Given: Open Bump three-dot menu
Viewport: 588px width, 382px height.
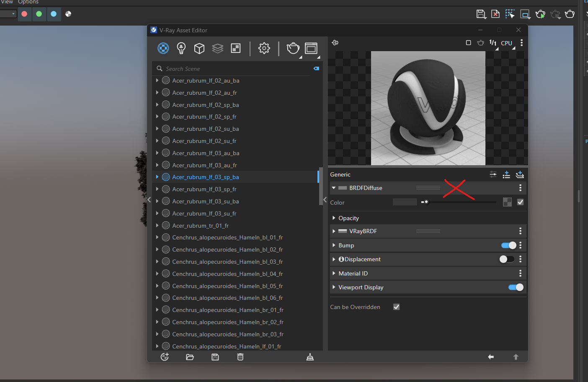Looking at the screenshot, I should coord(521,245).
